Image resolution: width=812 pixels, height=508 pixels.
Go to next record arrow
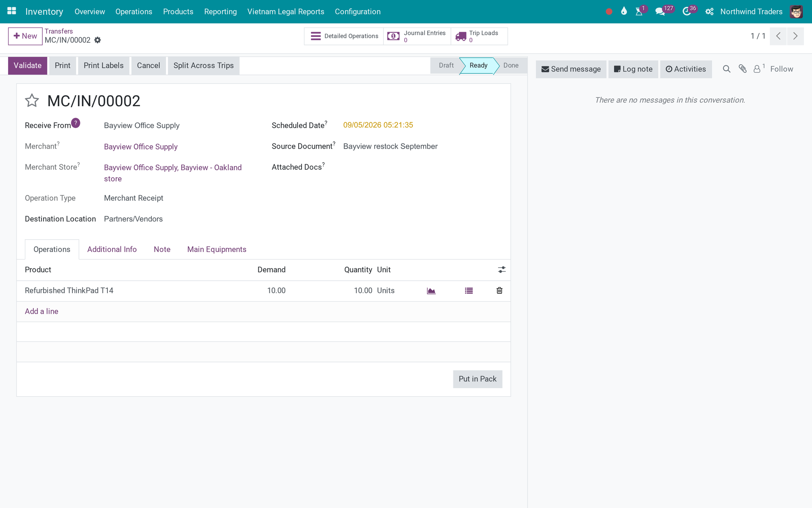tap(796, 36)
